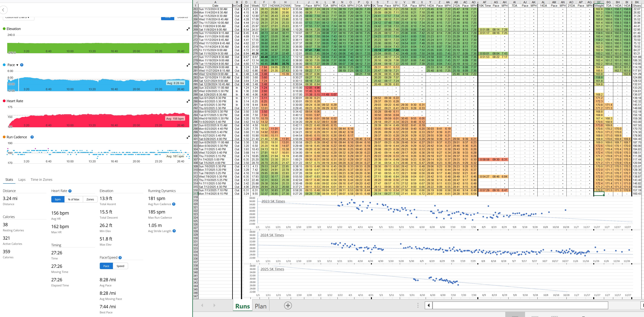Click the red Heart Rate legend dot

[4, 101]
